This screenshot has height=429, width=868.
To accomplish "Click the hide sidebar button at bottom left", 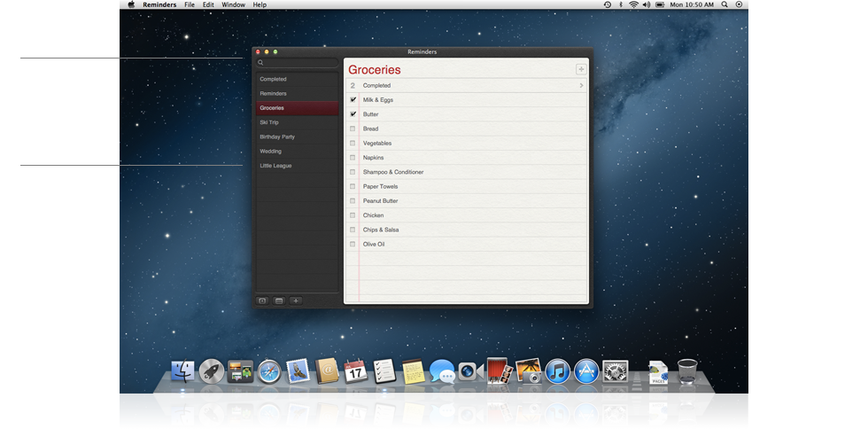I will click(262, 300).
